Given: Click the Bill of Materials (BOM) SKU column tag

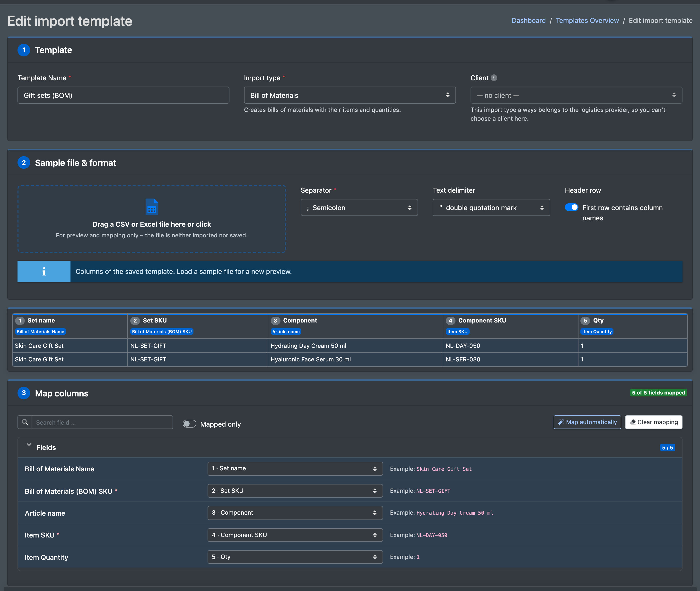Looking at the screenshot, I should point(162,331).
